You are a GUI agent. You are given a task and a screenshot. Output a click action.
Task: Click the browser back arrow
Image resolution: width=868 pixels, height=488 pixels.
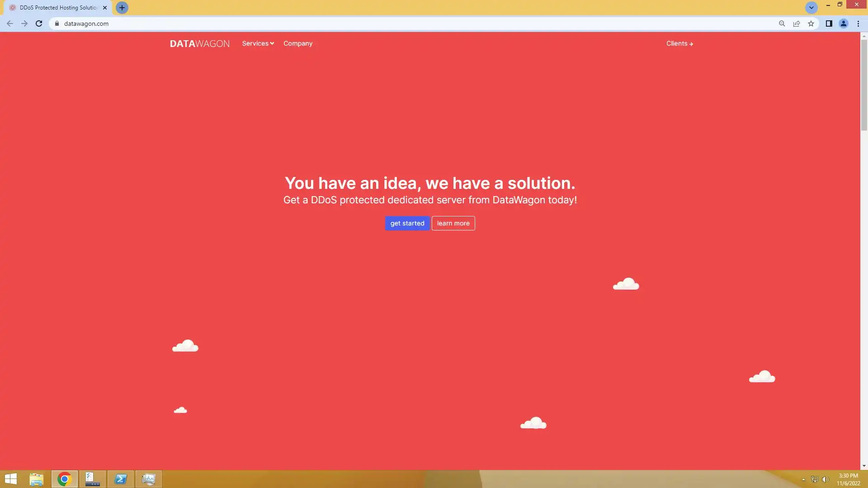tap(9, 23)
